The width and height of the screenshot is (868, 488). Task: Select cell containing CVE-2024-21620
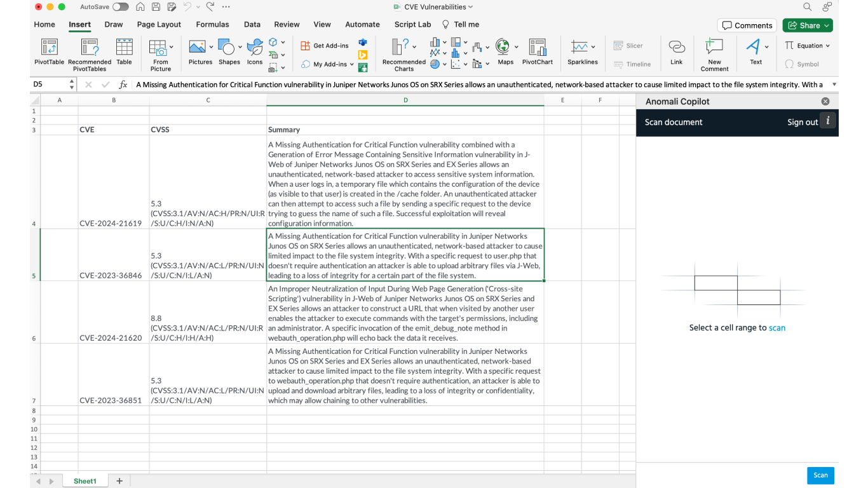114,313
